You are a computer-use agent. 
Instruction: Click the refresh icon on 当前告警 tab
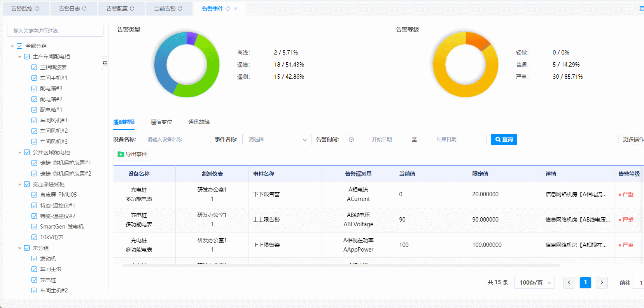coord(180,9)
